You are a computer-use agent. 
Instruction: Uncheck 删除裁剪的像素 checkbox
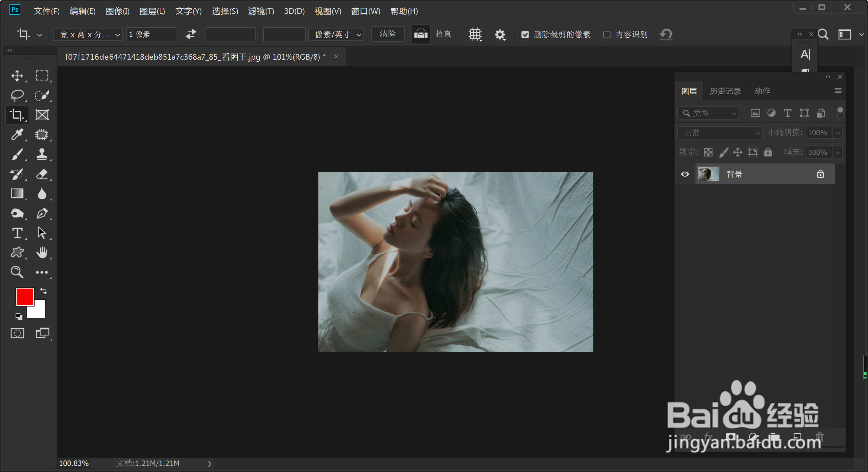click(525, 35)
